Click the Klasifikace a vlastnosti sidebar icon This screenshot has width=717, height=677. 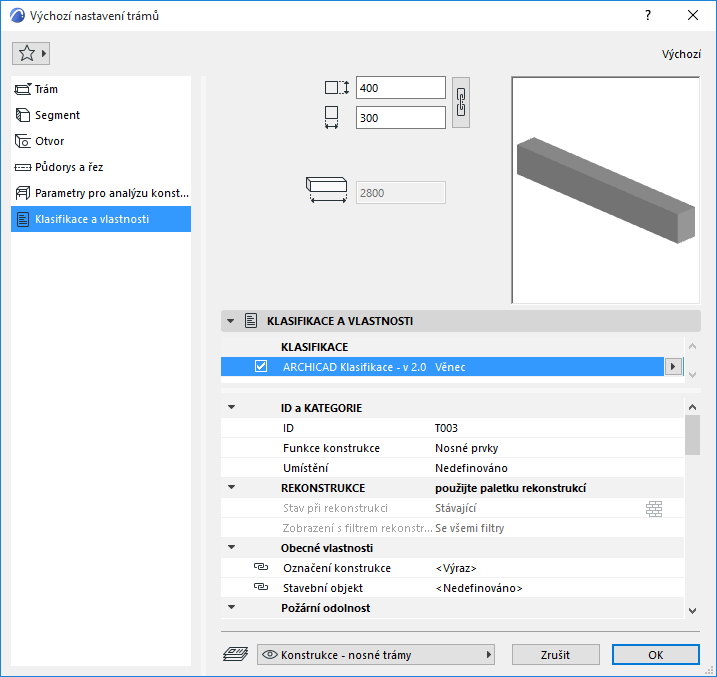click(x=23, y=219)
